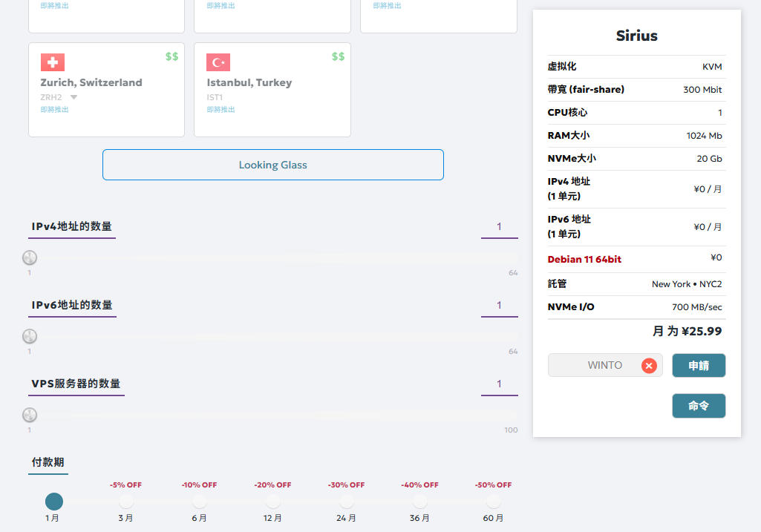Open Looking Glass

tap(272, 164)
